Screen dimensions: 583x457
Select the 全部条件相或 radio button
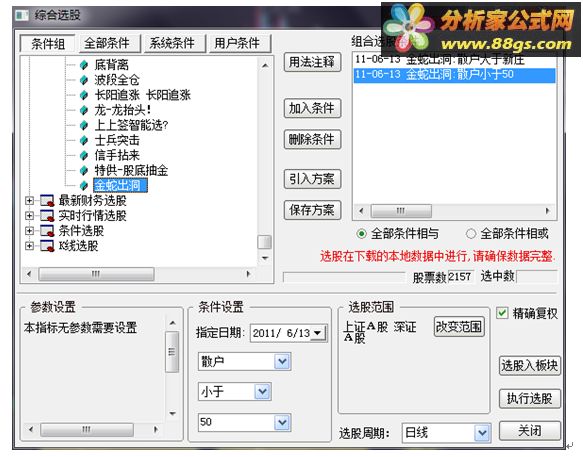tap(471, 234)
